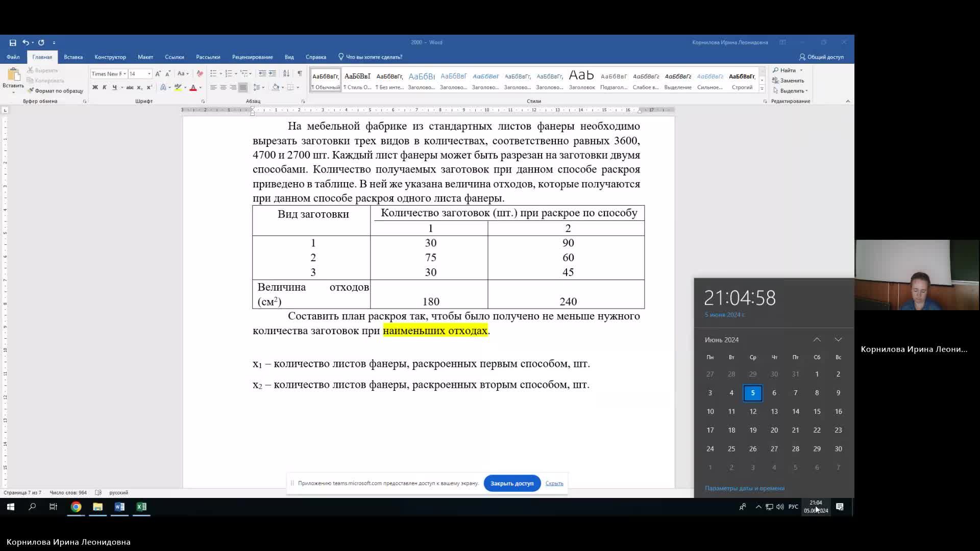Open the Task View taskbar icon
The width and height of the screenshot is (980, 551).
click(53, 507)
